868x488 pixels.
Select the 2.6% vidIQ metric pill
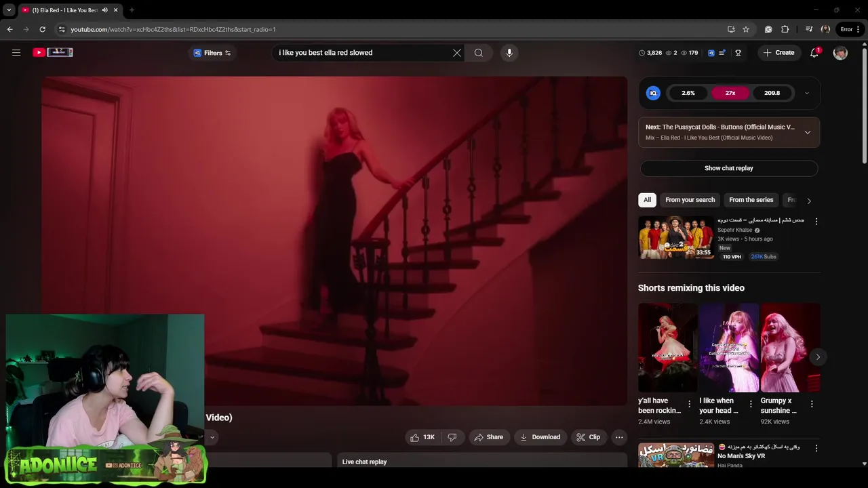(x=688, y=93)
